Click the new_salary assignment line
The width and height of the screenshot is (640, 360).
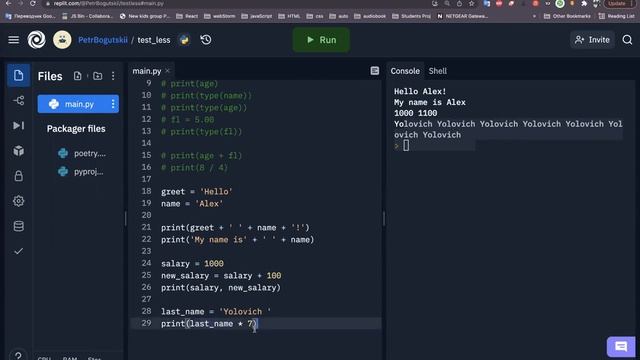[x=221, y=276]
